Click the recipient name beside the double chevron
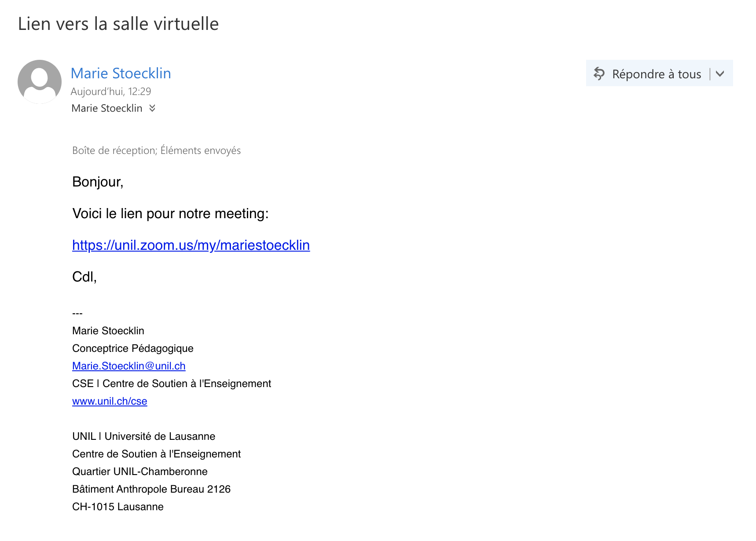This screenshot has width=756, height=541. [107, 108]
